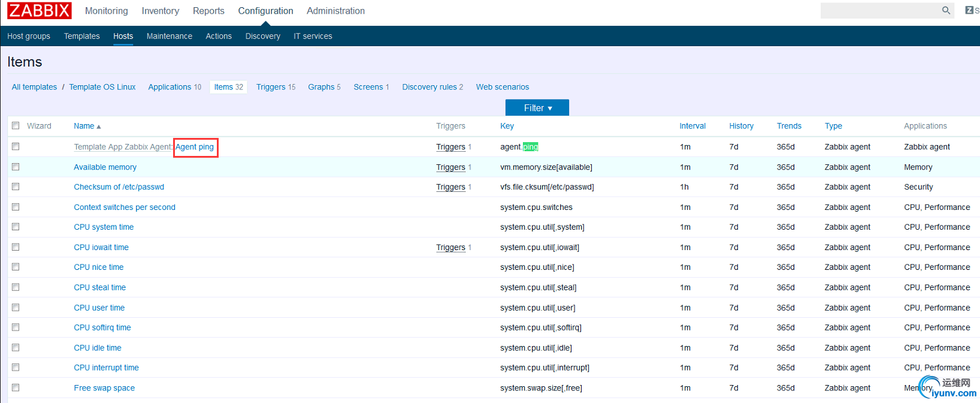Switch to the Templates submenu
Viewport: 980px width, 403px height.
[81, 36]
